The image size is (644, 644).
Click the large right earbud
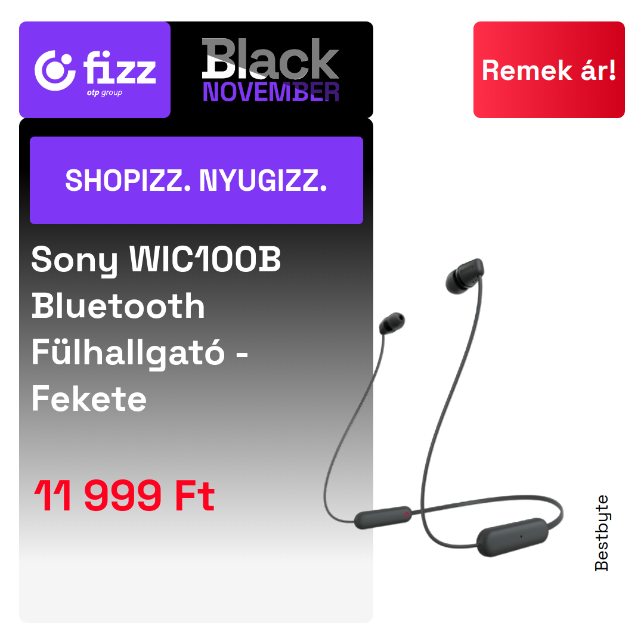pyautogui.click(x=465, y=275)
